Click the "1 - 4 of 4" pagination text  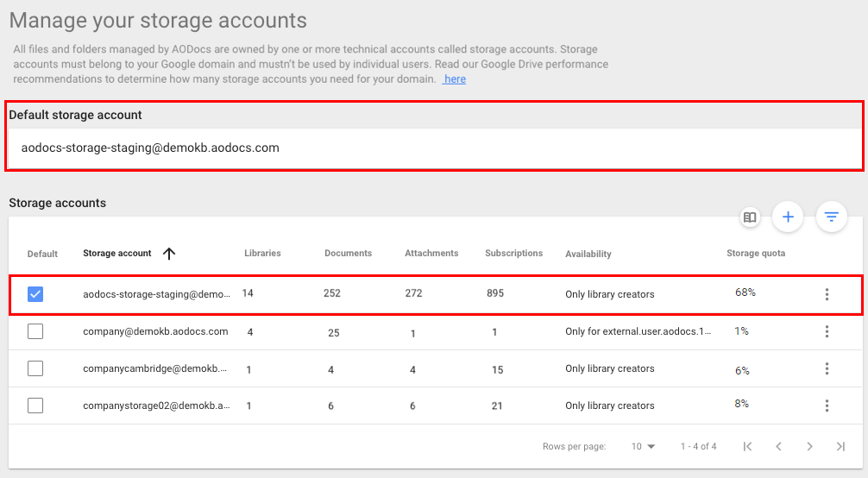coord(699,446)
